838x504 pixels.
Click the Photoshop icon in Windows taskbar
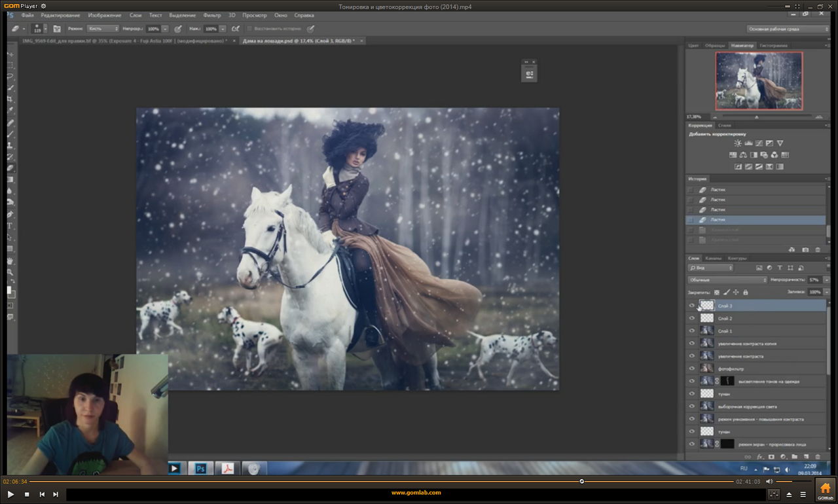202,469
